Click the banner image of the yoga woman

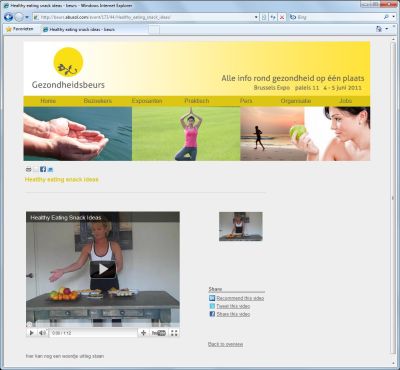[186, 134]
